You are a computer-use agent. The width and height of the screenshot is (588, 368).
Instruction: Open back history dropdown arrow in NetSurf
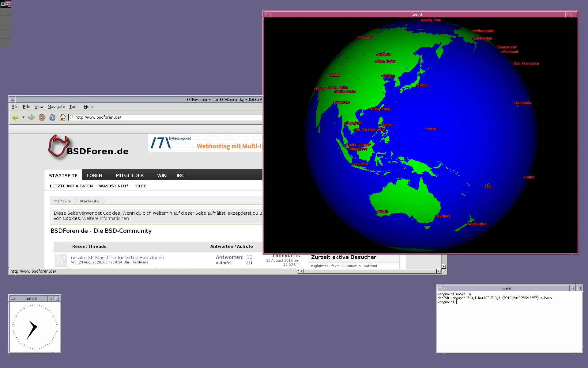coord(23,117)
